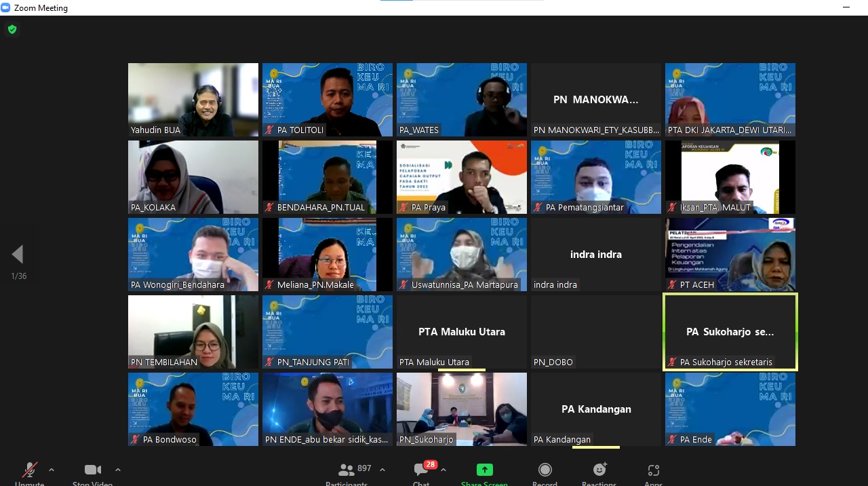Open the Reactions smiley icon

coord(599,469)
